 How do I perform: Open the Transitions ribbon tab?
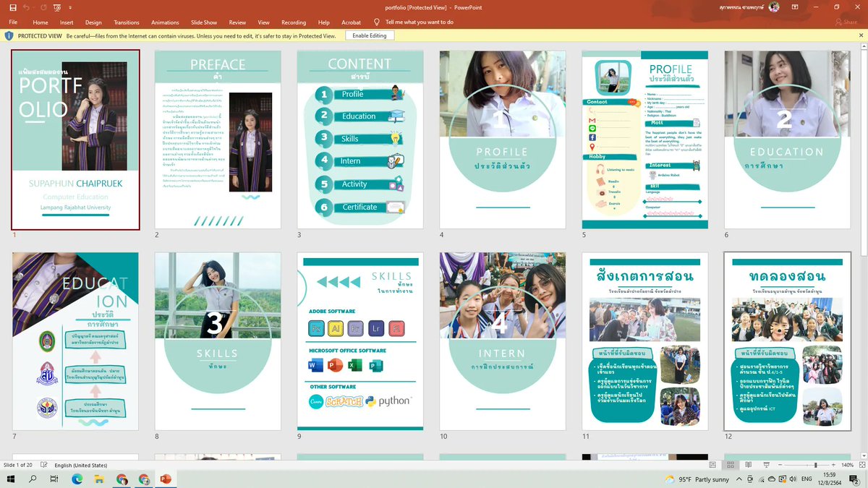tap(127, 22)
